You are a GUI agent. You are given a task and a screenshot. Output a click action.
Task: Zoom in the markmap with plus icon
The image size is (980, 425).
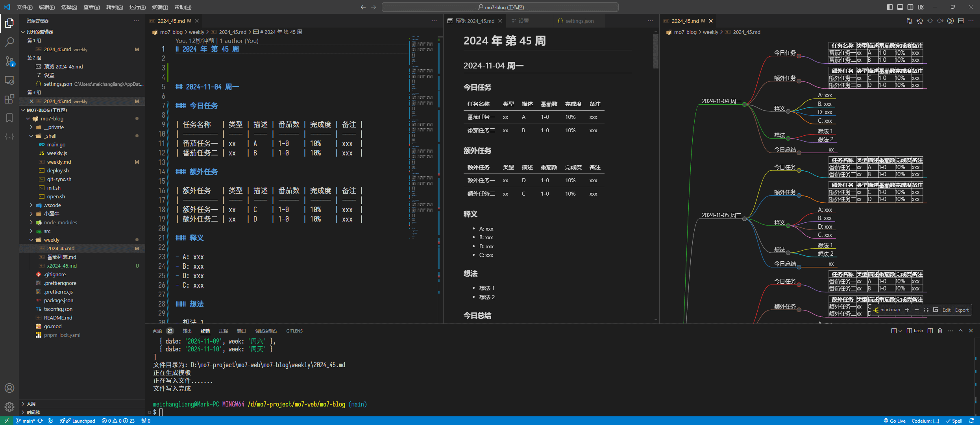pyautogui.click(x=907, y=310)
